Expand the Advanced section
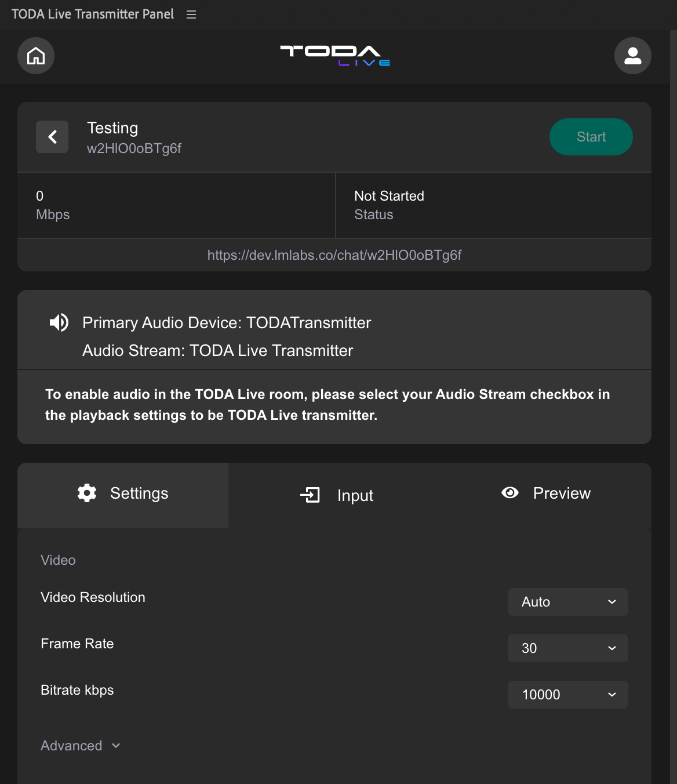677x784 pixels. coord(81,746)
